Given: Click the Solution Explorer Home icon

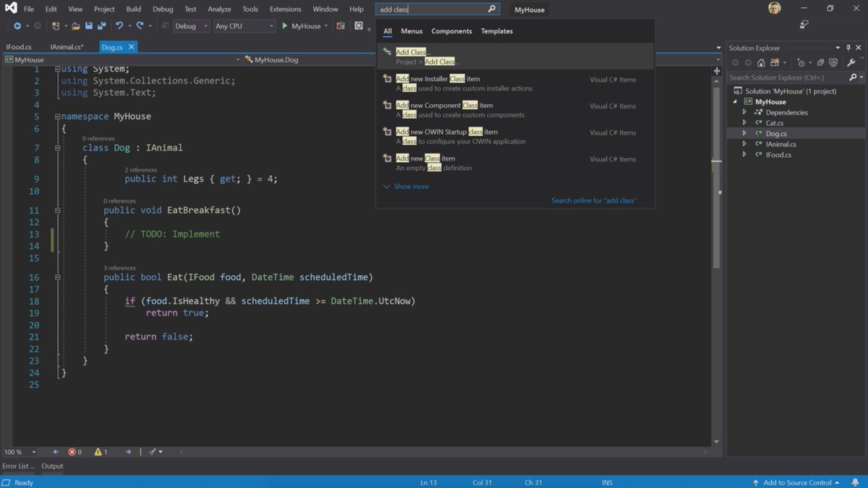Looking at the screenshot, I should (x=761, y=63).
